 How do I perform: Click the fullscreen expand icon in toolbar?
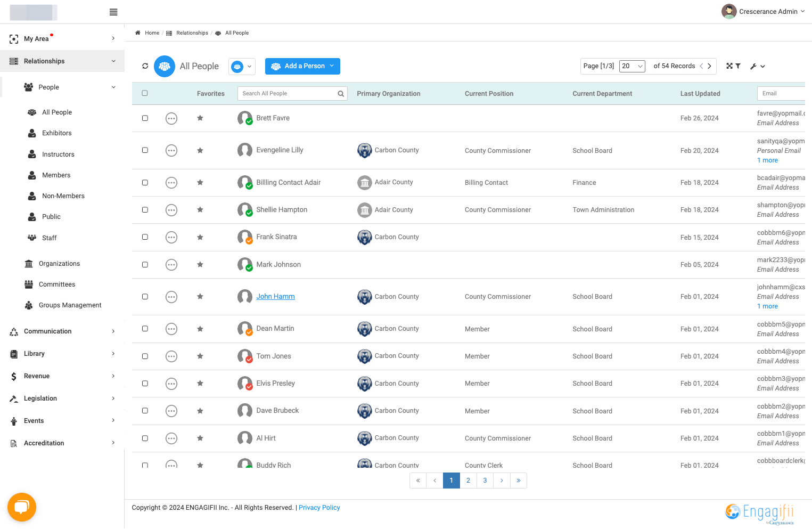point(729,66)
